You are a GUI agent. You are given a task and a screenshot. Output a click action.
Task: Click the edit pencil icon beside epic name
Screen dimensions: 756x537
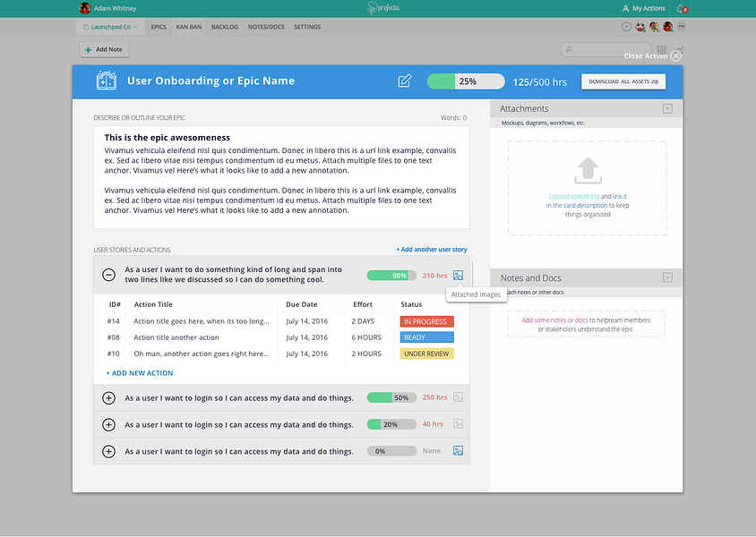point(405,81)
